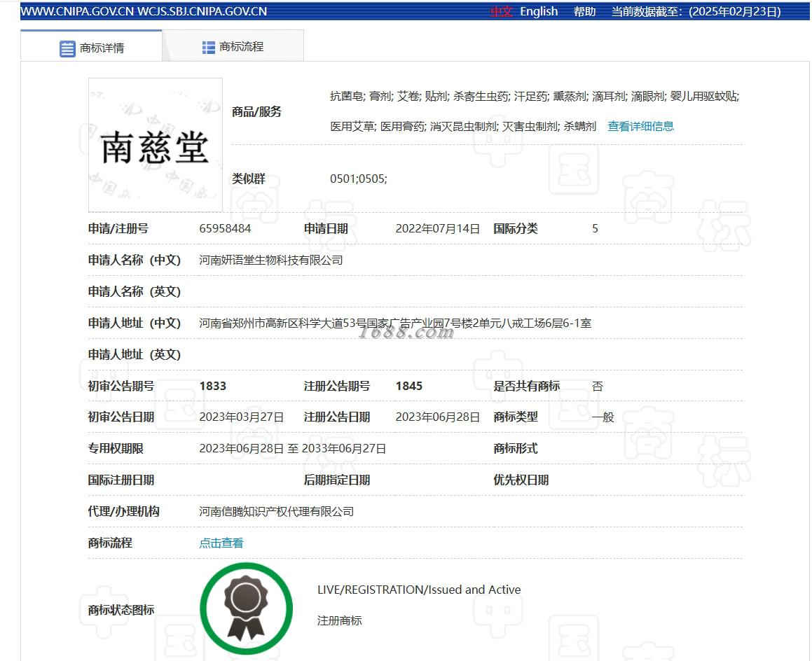Click the 代理/办理机构 field label
This screenshot has height=661, width=812.
coord(124,512)
